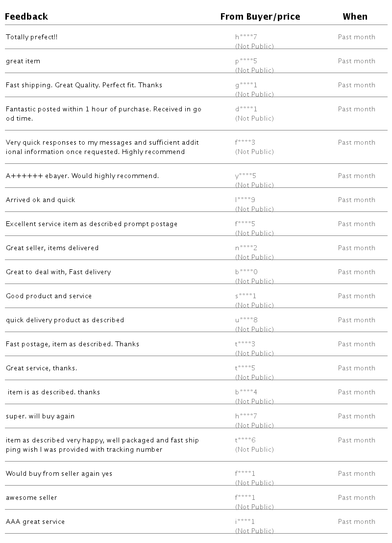Click buyer ID n****2

pos(246,248)
